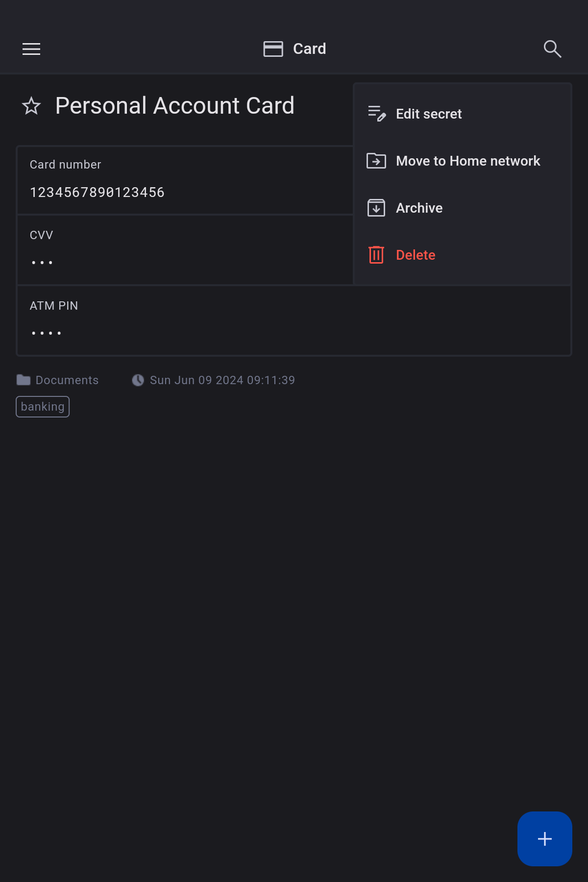Open the hamburger navigation menu

click(x=31, y=49)
